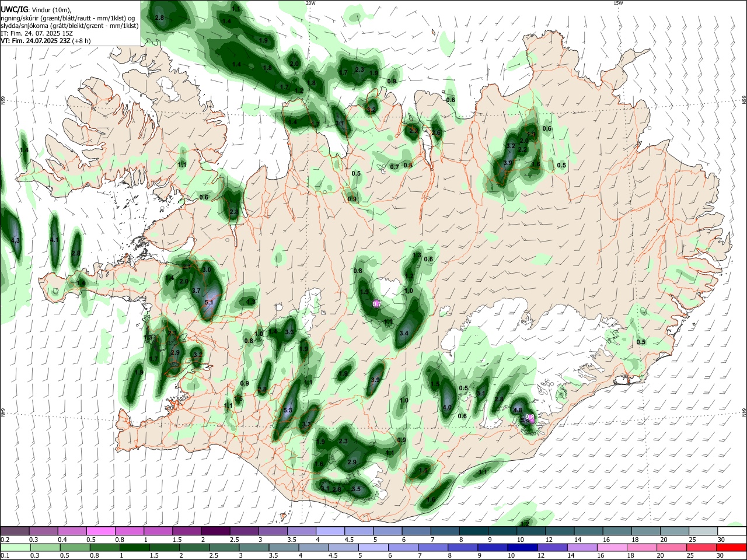
Task: Click the 3.7 precipitation value on the map
Action: (196, 290)
